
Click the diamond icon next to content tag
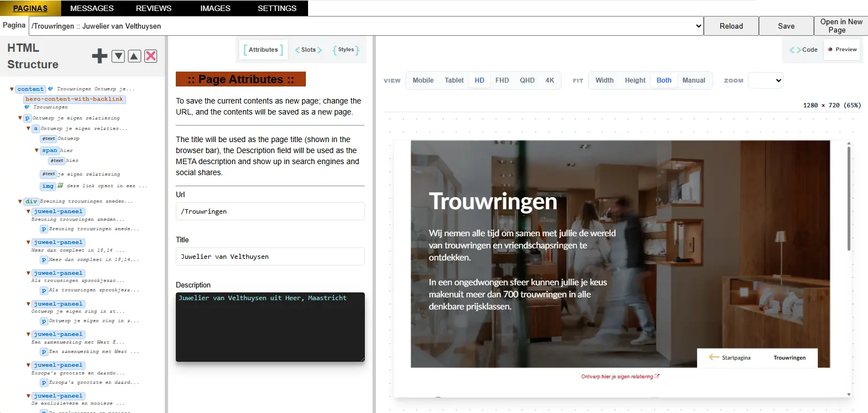tap(51, 89)
